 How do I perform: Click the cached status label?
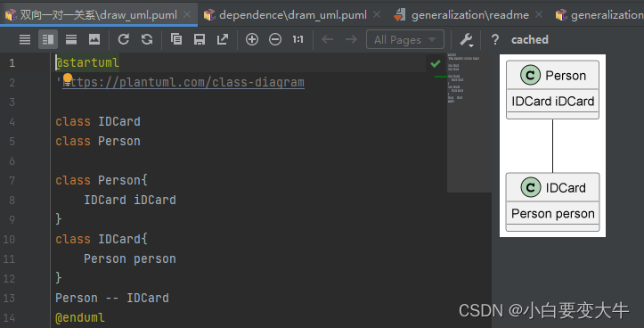coord(530,39)
